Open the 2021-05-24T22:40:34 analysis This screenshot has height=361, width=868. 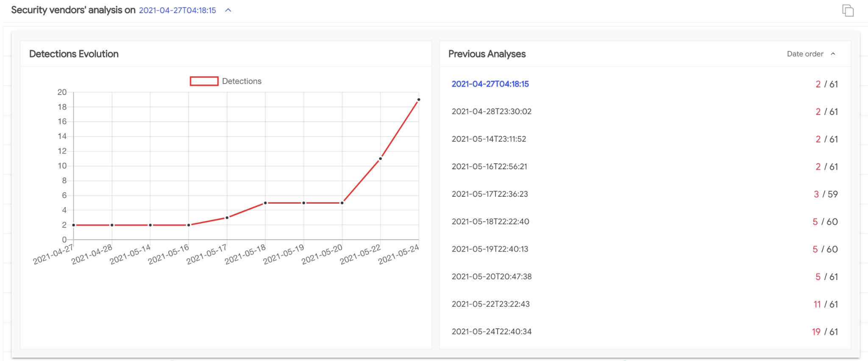(491, 332)
